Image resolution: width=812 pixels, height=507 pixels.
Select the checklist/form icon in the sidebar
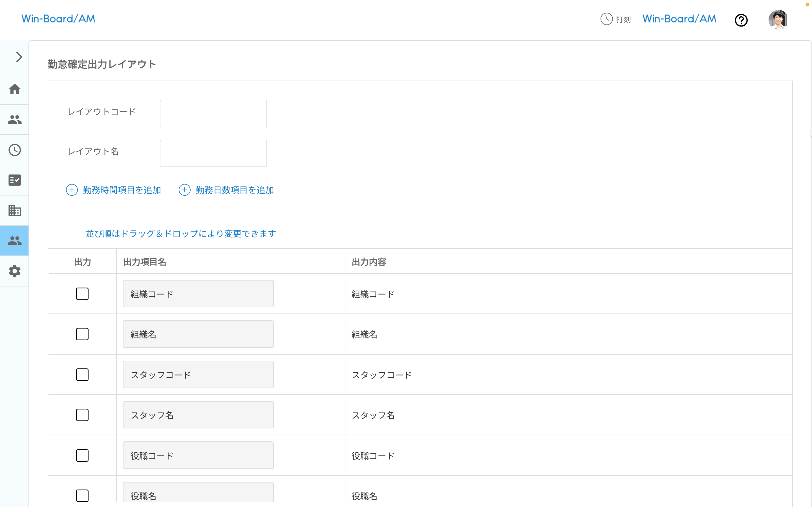pos(14,180)
